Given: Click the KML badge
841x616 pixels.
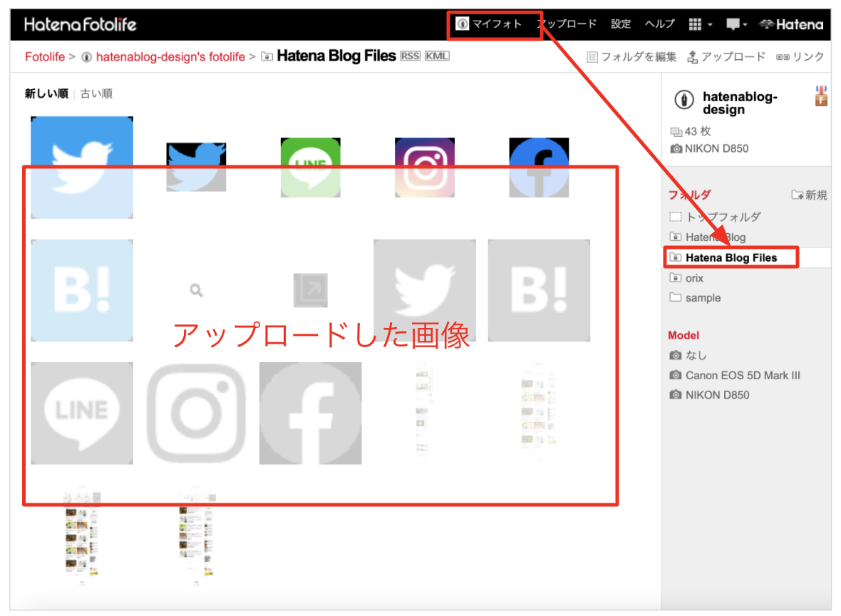Looking at the screenshot, I should point(437,56).
